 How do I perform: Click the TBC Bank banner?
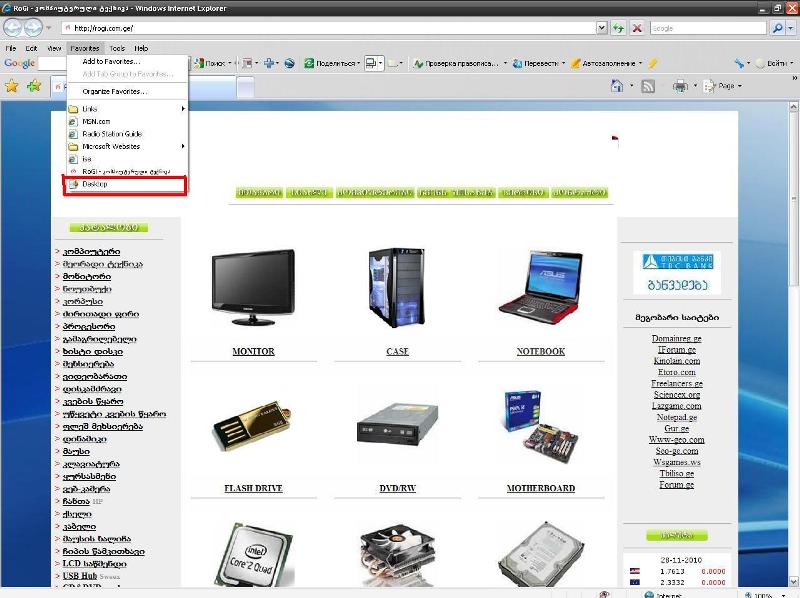[x=677, y=272]
